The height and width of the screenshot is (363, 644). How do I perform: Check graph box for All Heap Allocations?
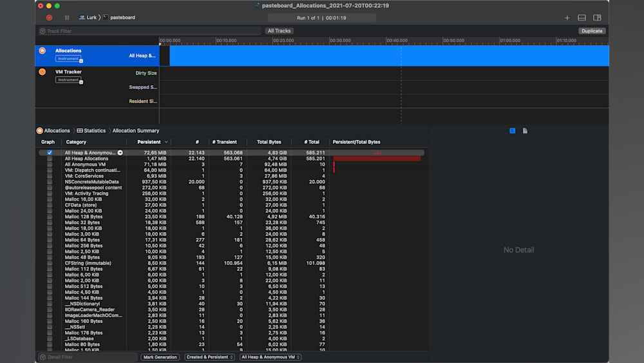click(x=50, y=159)
